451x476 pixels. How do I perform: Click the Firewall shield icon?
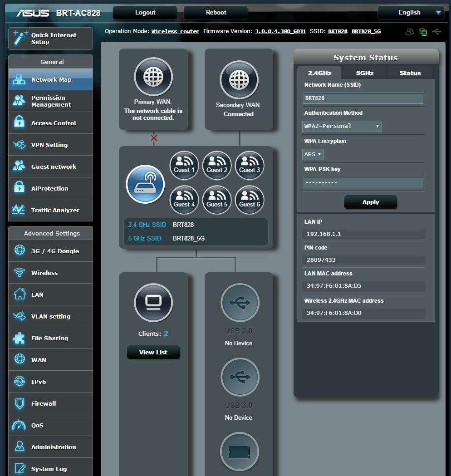pyautogui.click(x=20, y=403)
